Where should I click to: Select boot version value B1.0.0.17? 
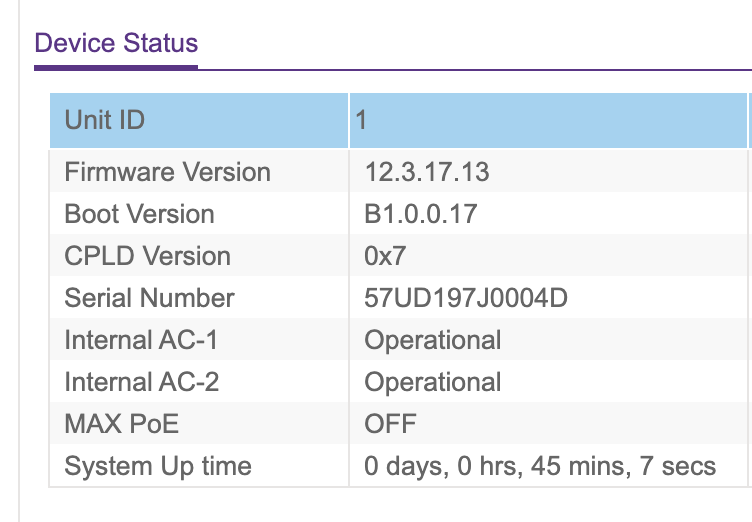click(421, 214)
